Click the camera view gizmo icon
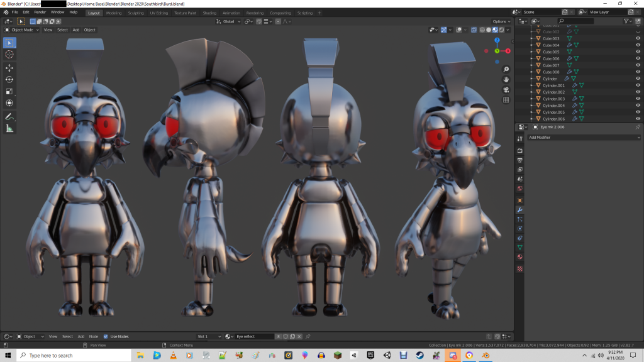This screenshot has width=644, height=362. pyautogui.click(x=506, y=90)
